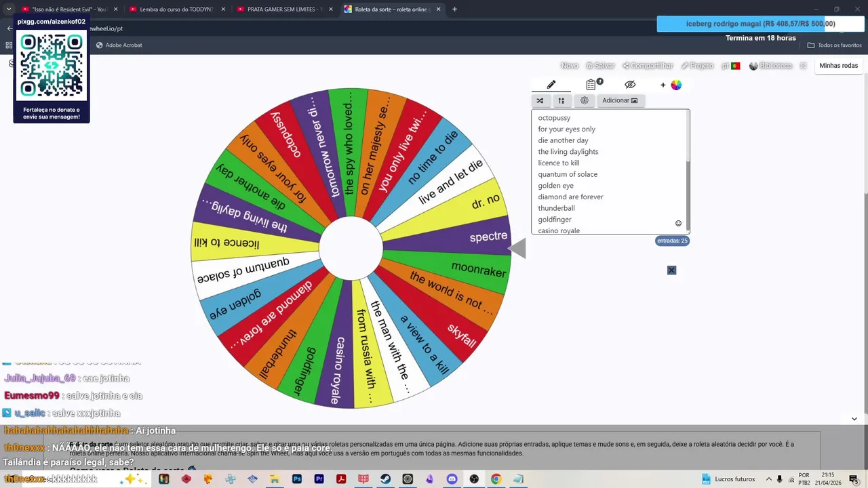The image size is (868, 488).
Task: Switch to 'Isso não é Resident Evil' browser tab
Action: click(69, 9)
